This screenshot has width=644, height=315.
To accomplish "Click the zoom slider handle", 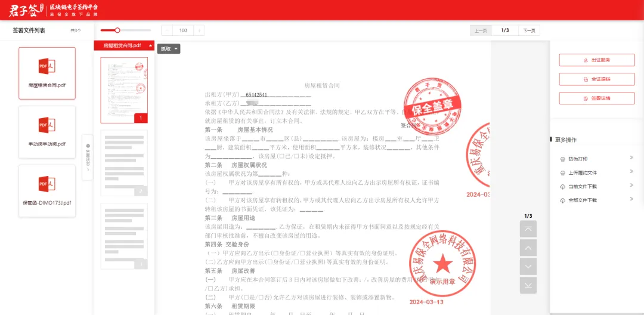I will coord(117,30).
